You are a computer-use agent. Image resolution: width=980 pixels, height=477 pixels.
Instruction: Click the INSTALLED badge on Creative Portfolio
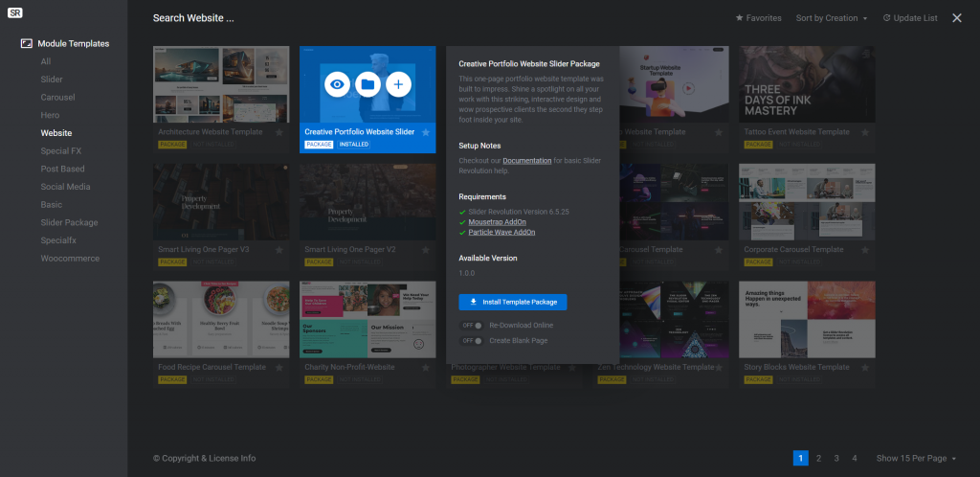354,145
